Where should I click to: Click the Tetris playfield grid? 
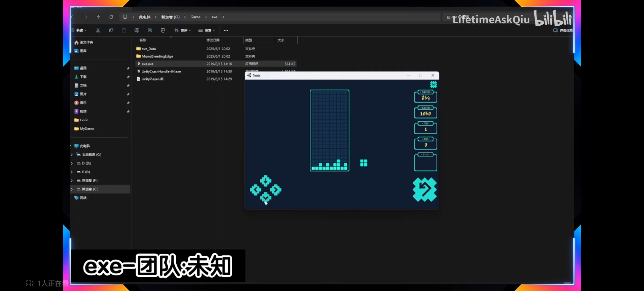tap(329, 130)
